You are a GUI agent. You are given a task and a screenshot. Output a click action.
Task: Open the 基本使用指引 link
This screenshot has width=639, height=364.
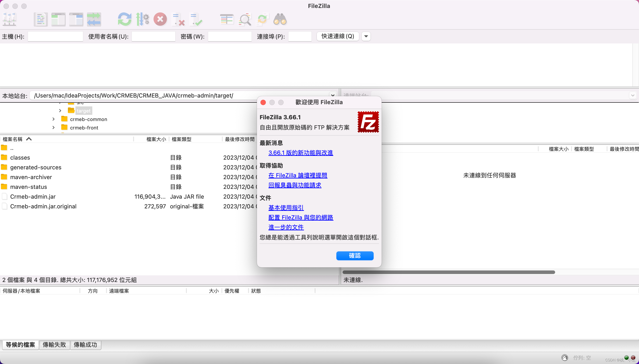point(286,208)
